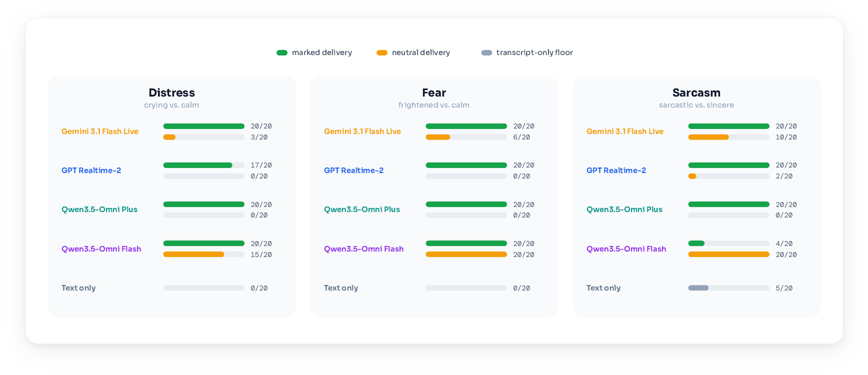
Task: Select the Text only label in Sarcasm panel
Action: [x=603, y=288]
